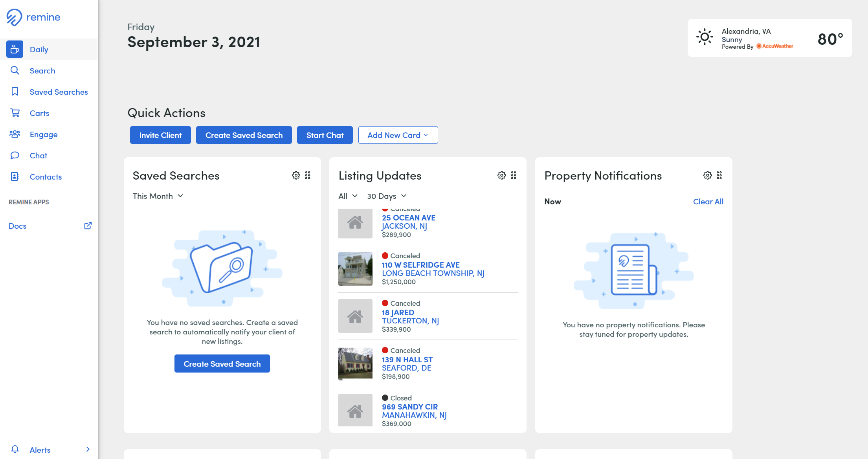
Task: Click the Alerts bell icon
Action: (15, 449)
